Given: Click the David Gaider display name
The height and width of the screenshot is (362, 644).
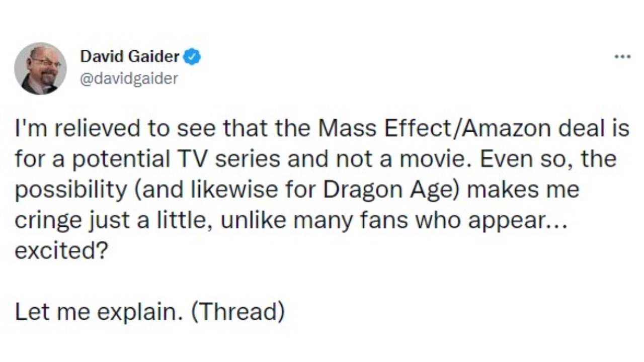Looking at the screenshot, I should 130,57.
